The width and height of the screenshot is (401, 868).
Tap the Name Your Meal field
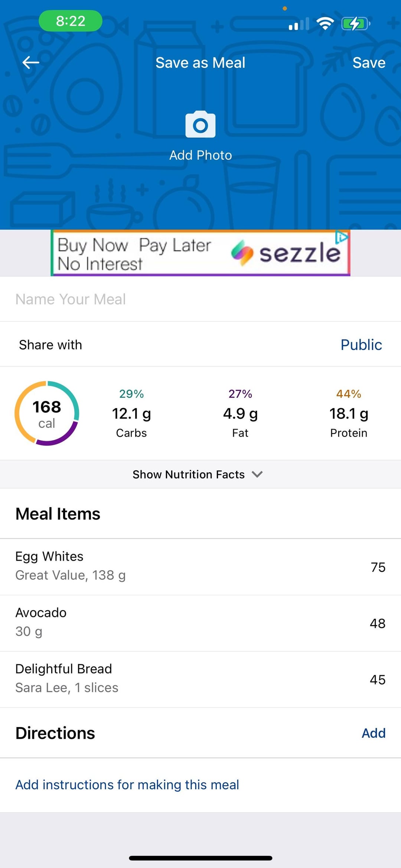(200, 299)
